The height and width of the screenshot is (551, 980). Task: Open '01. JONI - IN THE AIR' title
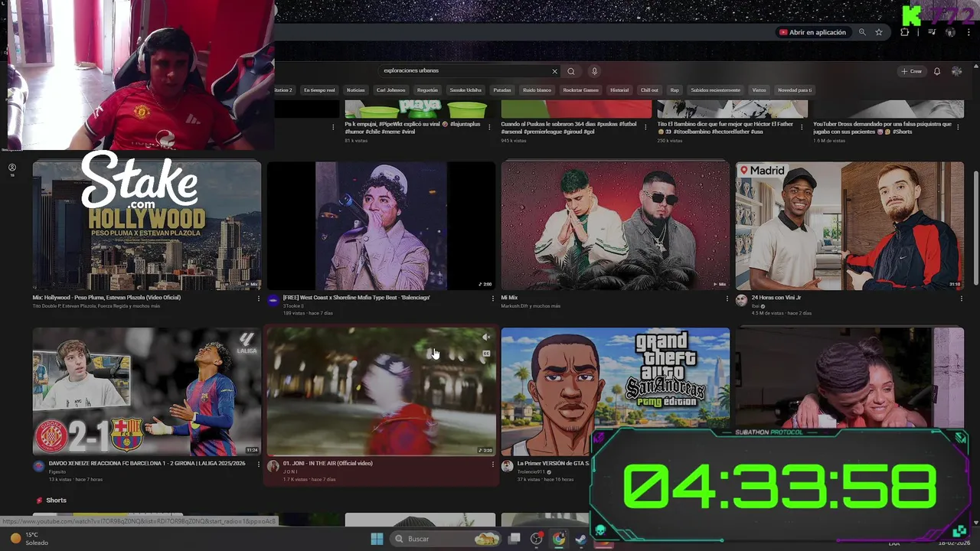[328, 463]
